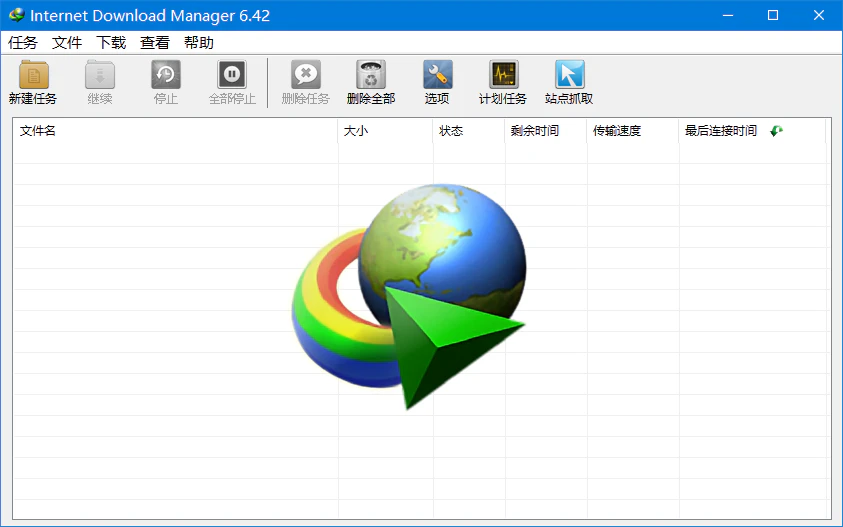
Task: Click the 删除任务 (Delete Task) icon
Action: (x=305, y=75)
